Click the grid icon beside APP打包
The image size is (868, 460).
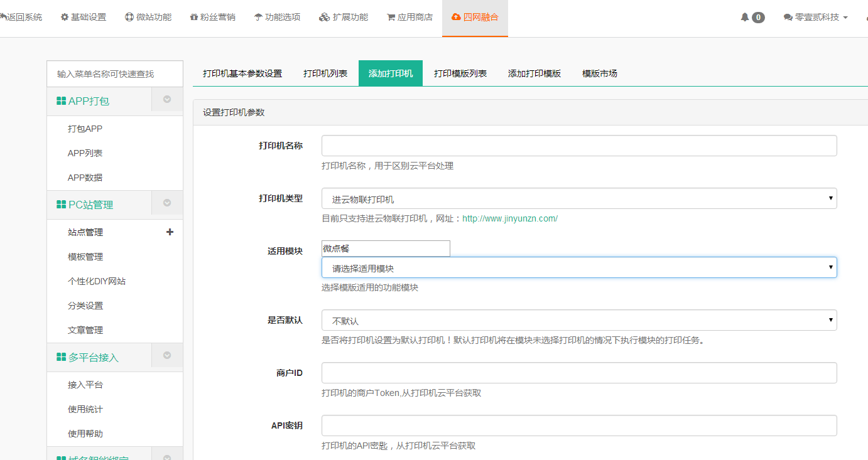[61, 101]
